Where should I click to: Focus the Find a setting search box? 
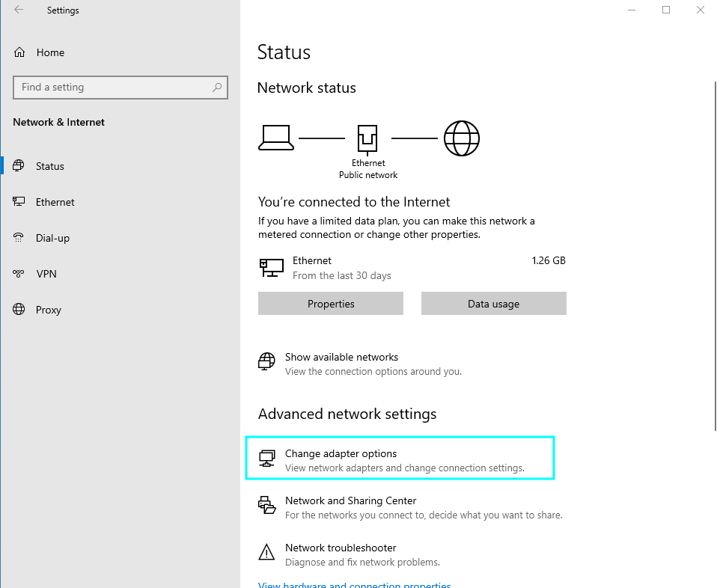tap(120, 88)
